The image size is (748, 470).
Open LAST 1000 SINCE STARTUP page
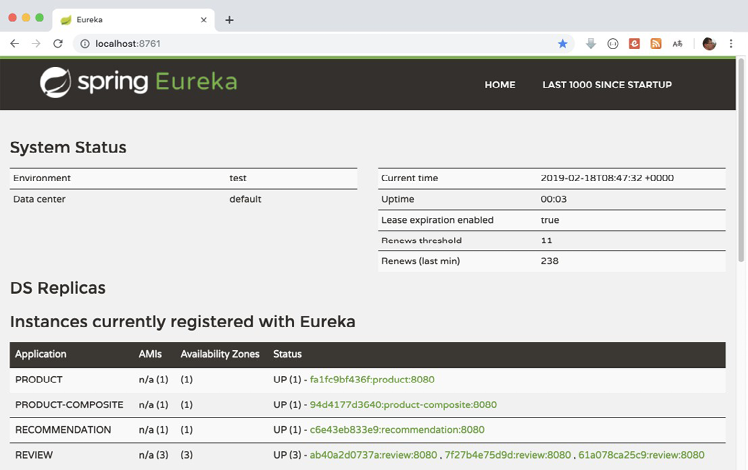point(607,84)
